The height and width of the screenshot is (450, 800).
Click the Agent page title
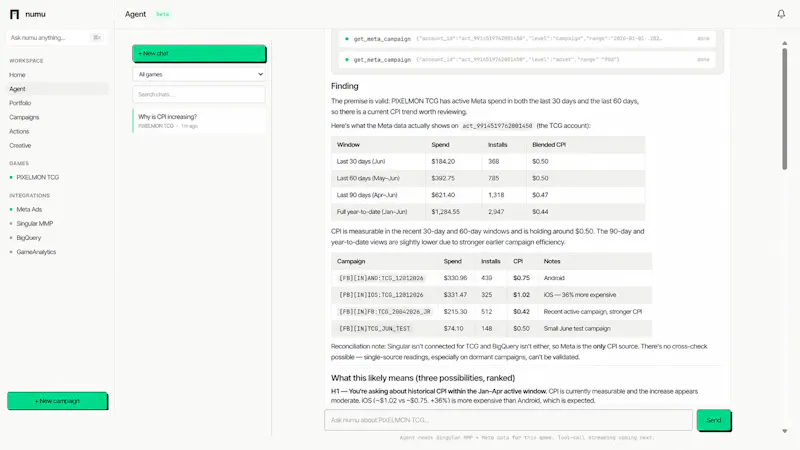tap(135, 14)
